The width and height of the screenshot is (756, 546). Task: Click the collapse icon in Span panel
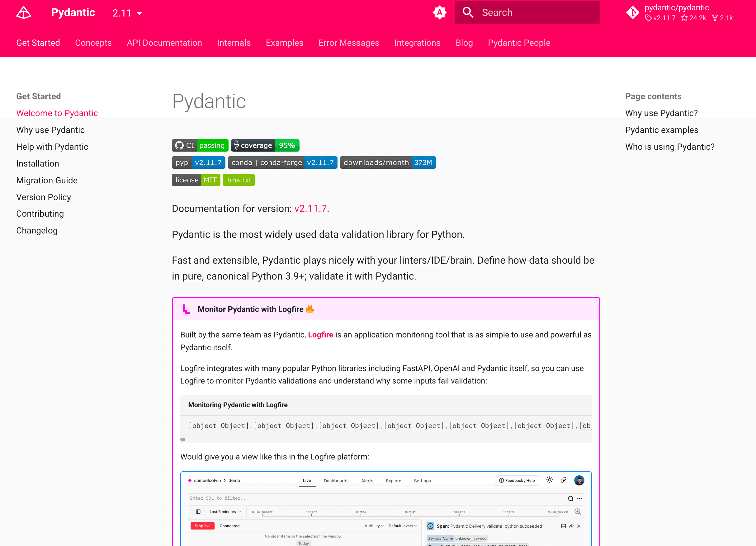(x=563, y=526)
